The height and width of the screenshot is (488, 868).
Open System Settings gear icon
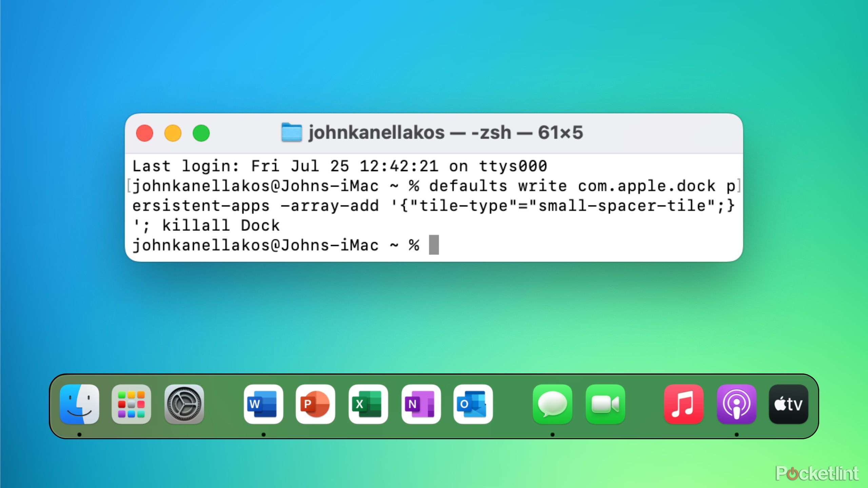pyautogui.click(x=184, y=404)
